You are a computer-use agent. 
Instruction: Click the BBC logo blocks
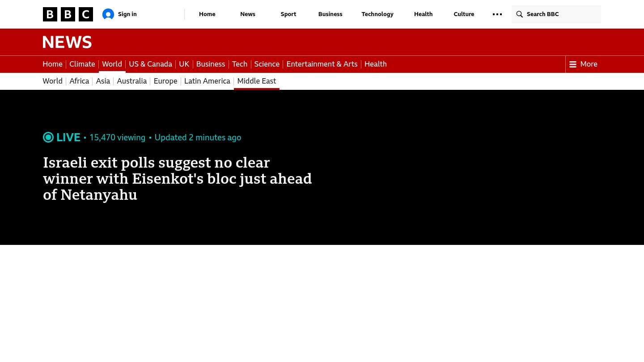[x=68, y=14]
